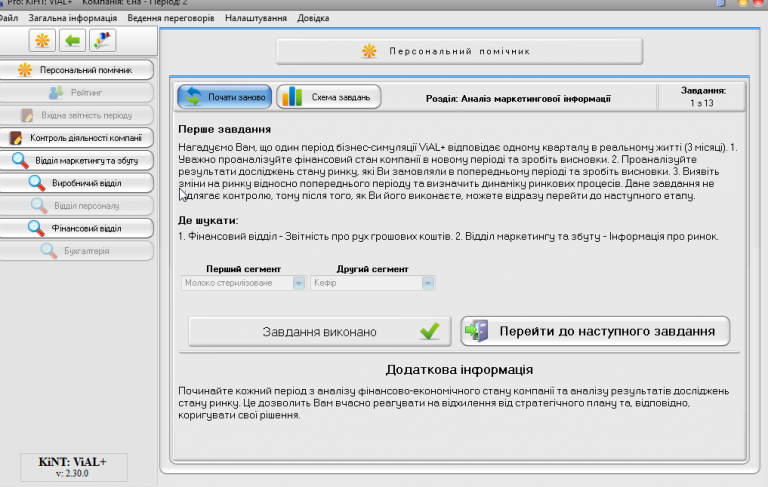Click Почати заново button
768x487 pixels.
tap(224, 97)
